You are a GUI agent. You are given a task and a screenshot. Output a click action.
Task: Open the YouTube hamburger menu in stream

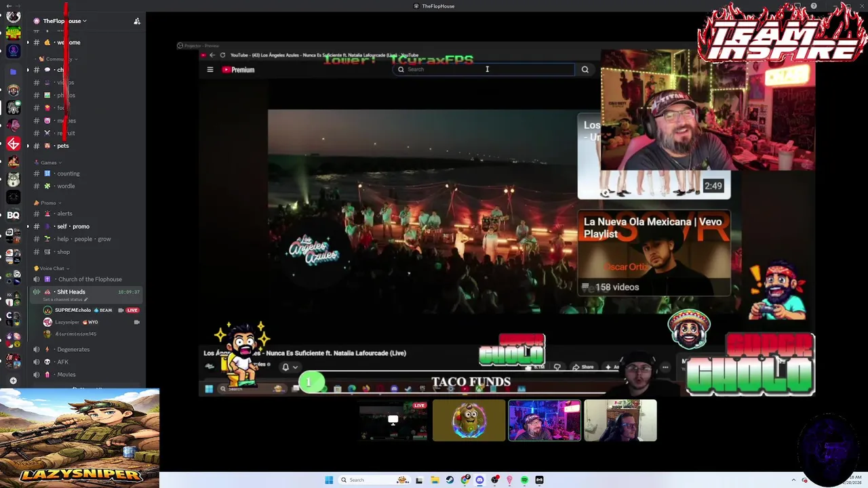point(210,70)
